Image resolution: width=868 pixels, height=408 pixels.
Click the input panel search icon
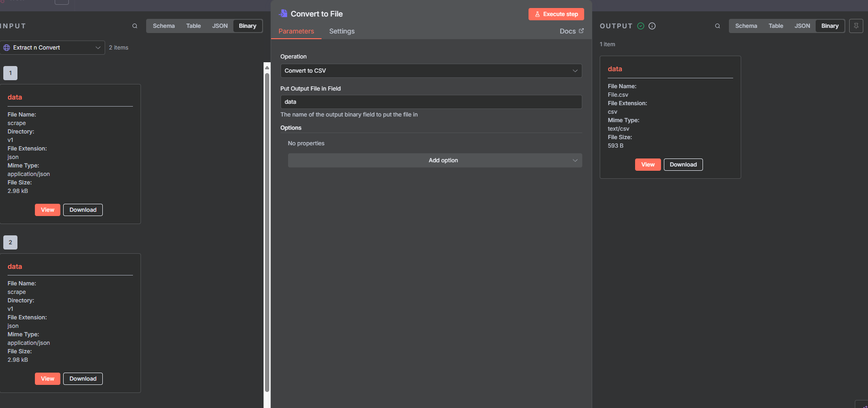click(135, 26)
